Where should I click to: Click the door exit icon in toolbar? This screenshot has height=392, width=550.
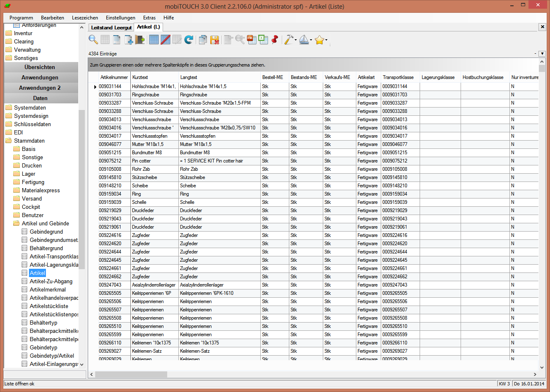coord(140,40)
